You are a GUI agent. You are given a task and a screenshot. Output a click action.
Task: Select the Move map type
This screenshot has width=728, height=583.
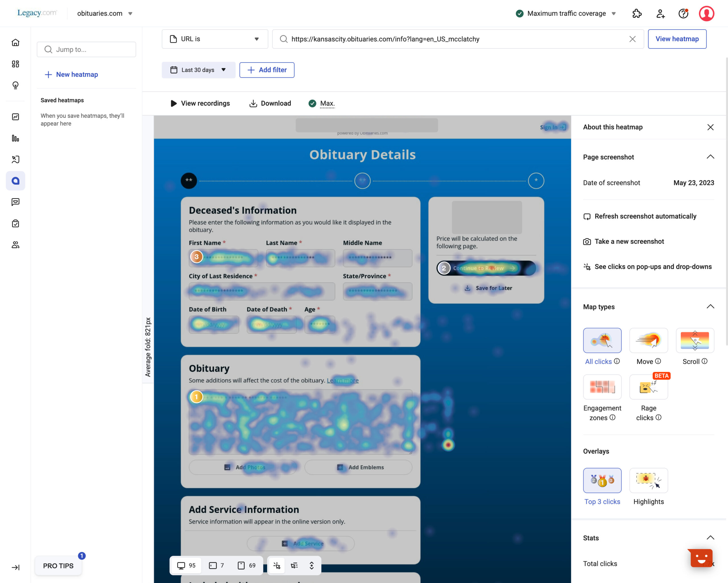(x=648, y=341)
